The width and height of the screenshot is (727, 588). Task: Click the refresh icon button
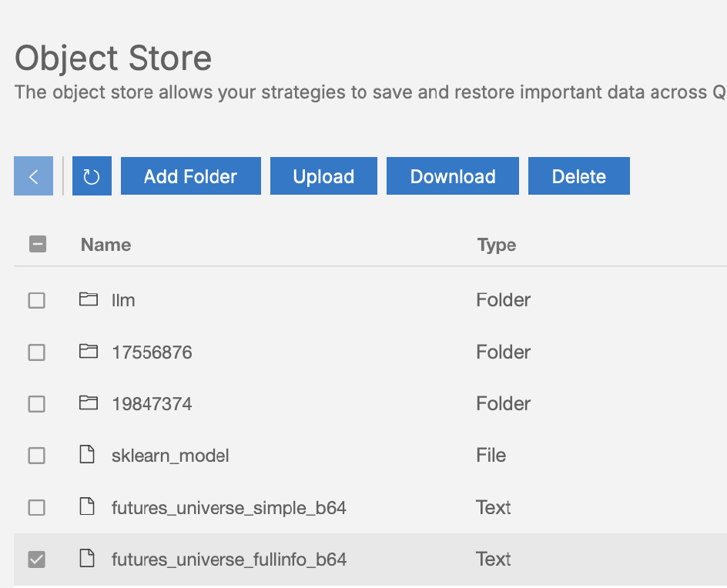(92, 176)
